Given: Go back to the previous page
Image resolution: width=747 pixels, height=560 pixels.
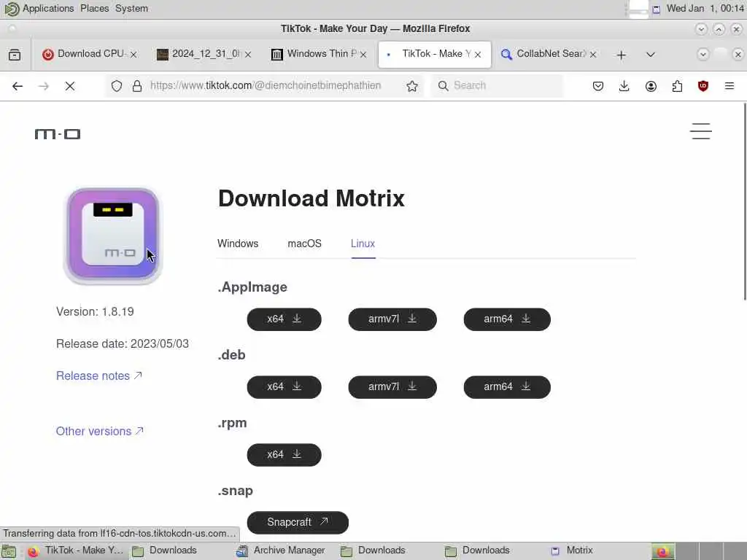Looking at the screenshot, I should [18, 86].
